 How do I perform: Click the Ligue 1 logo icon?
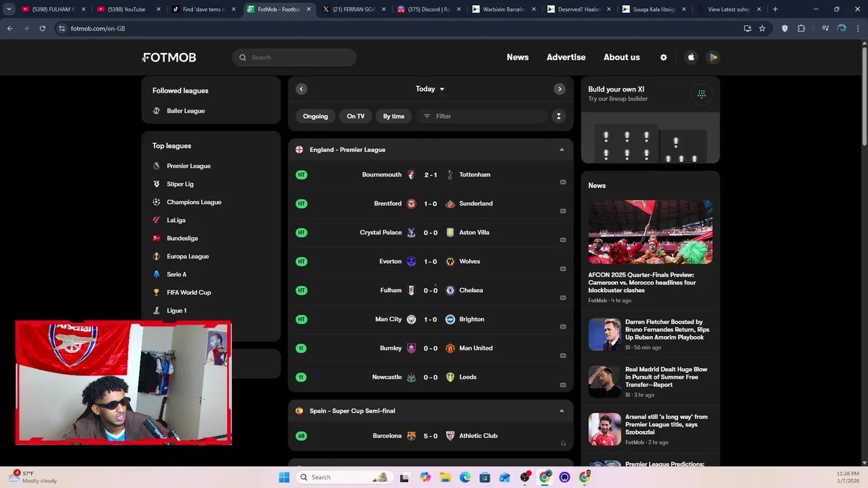click(x=157, y=310)
